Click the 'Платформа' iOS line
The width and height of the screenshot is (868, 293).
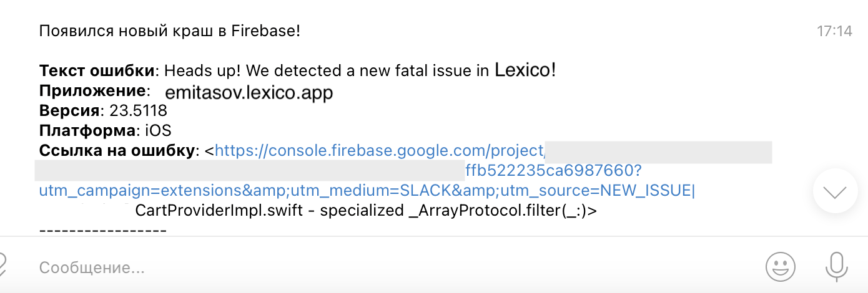pos(105,130)
